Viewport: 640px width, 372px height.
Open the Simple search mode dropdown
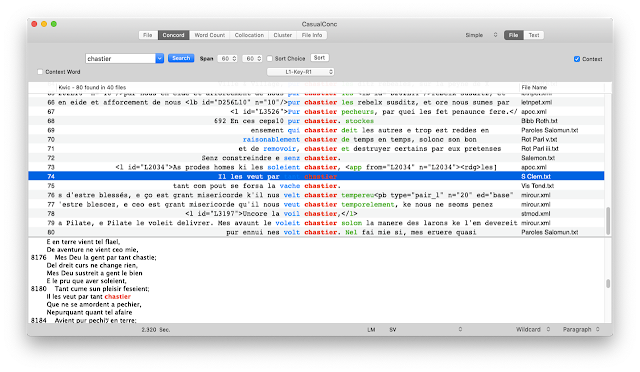click(x=481, y=35)
